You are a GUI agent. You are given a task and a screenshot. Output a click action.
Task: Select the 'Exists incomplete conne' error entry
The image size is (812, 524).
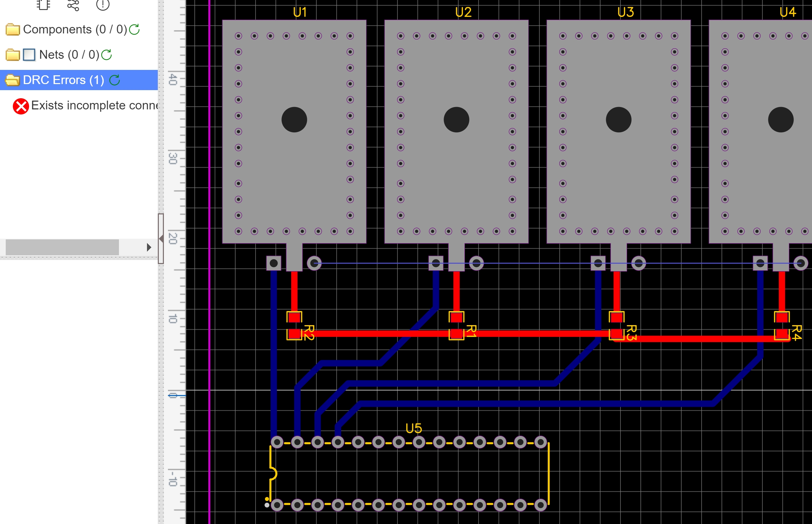(95, 105)
